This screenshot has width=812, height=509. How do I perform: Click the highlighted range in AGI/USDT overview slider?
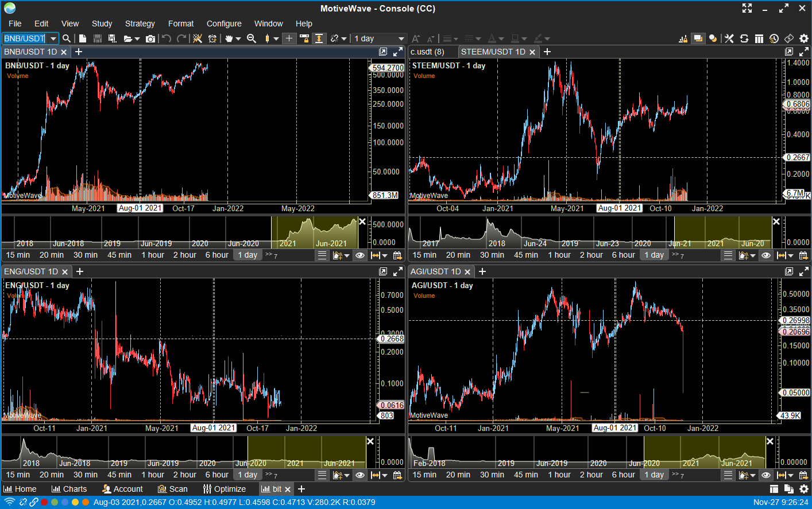pyautogui.click(x=705, y=452)
